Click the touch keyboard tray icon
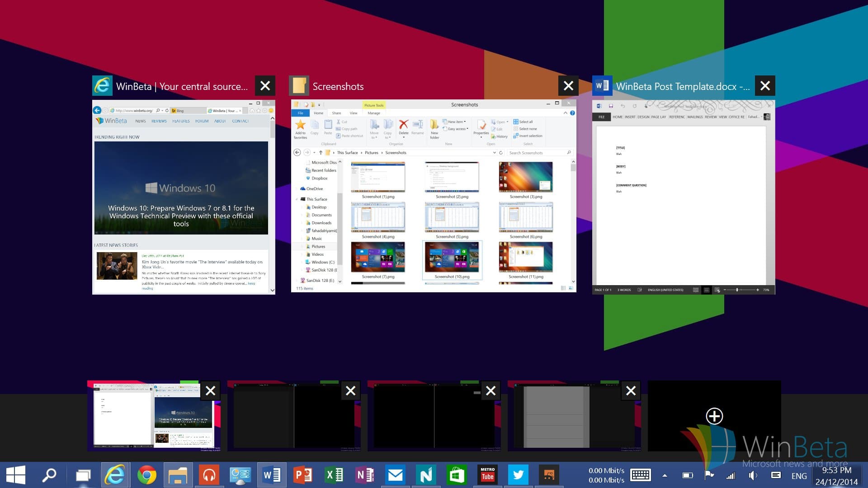Image resolution: width=868 pixels, height=488 pixels. click(640, 475)
